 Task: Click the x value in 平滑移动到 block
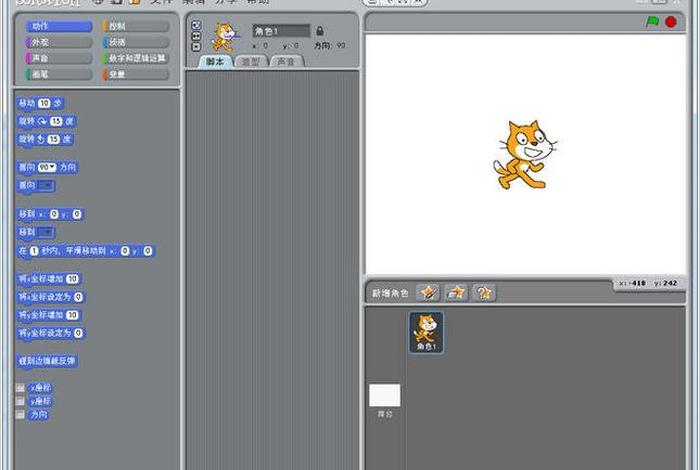[125, 251]
